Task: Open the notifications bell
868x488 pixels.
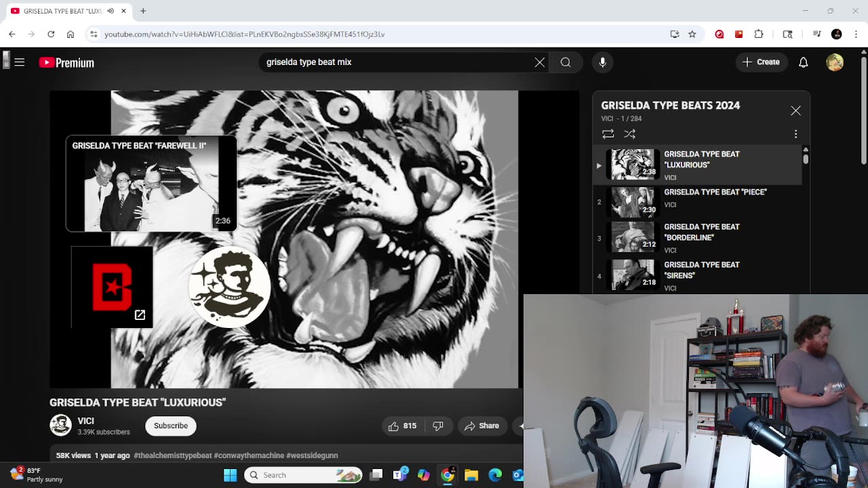Action: 804,62
